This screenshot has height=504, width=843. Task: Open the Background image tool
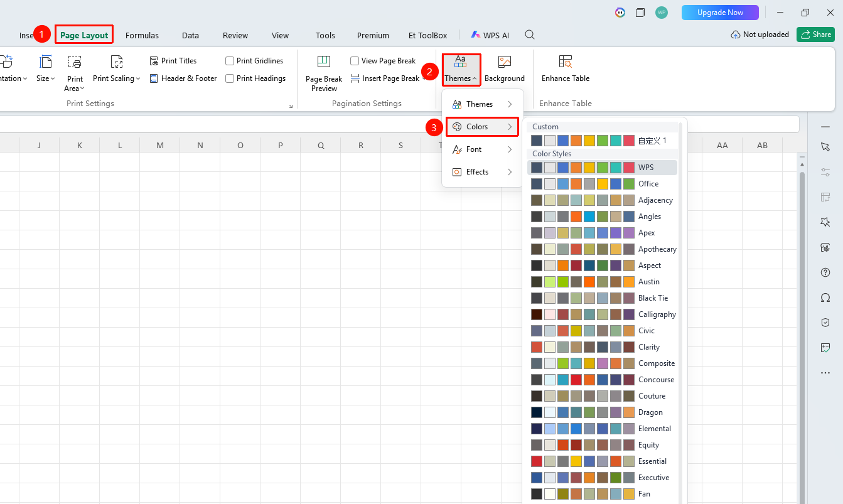tap(504, 69)
